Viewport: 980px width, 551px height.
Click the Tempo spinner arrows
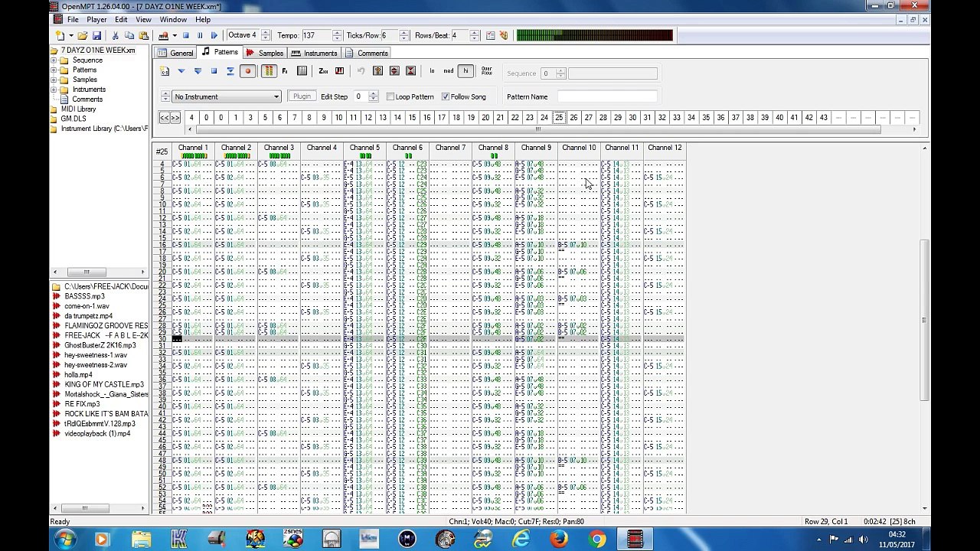[337, 35]
